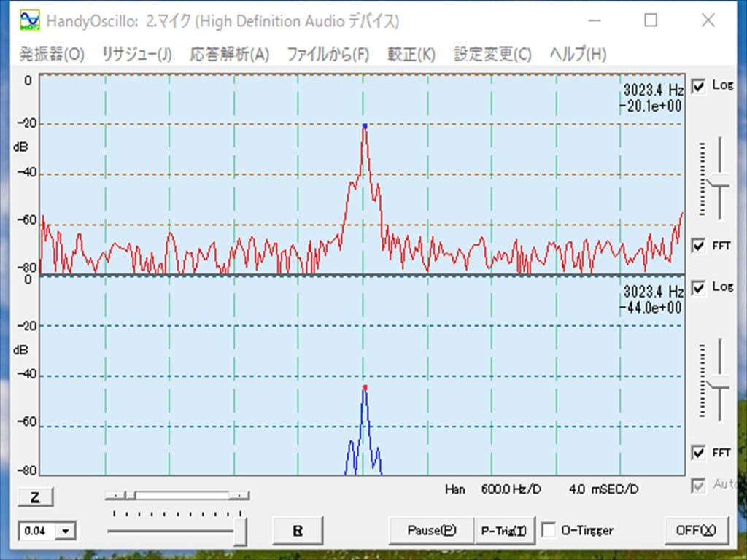747x560 pixels.
Task: Click the upper channel vertical gain slider
Action: click(719, 185)
